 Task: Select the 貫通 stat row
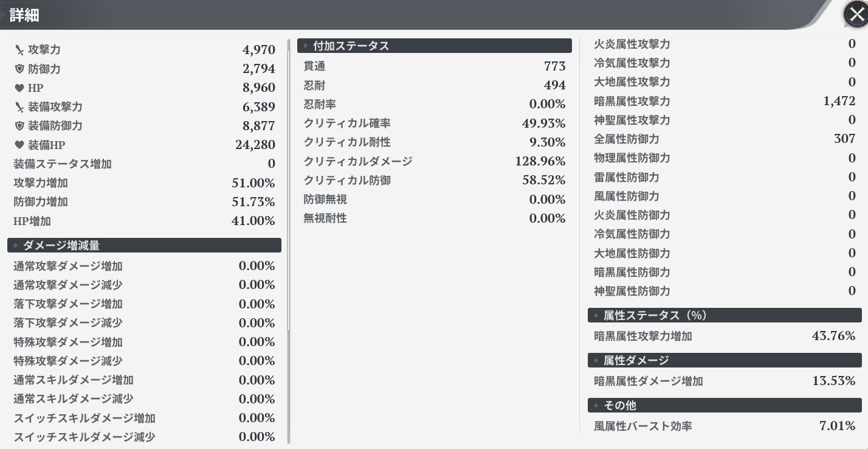(x=434, y=66)
